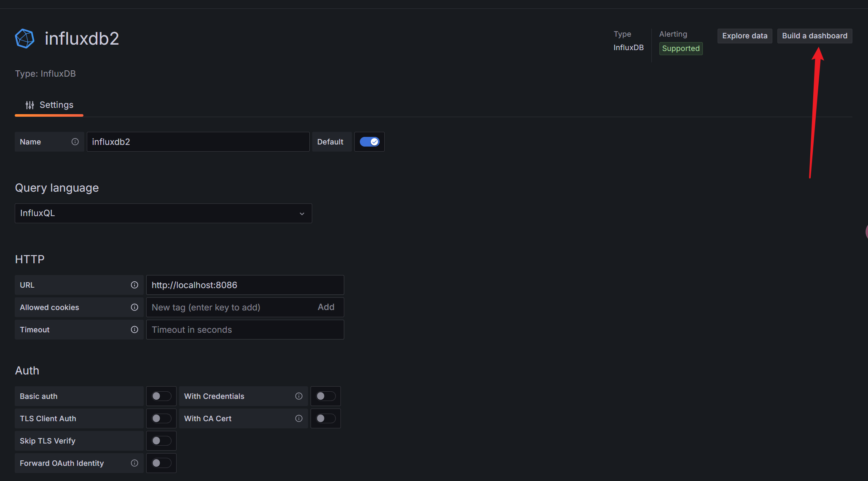Click Add in the Allowed cookies field
This screenshot has width=868, height=481.
(x=326, y=307)
